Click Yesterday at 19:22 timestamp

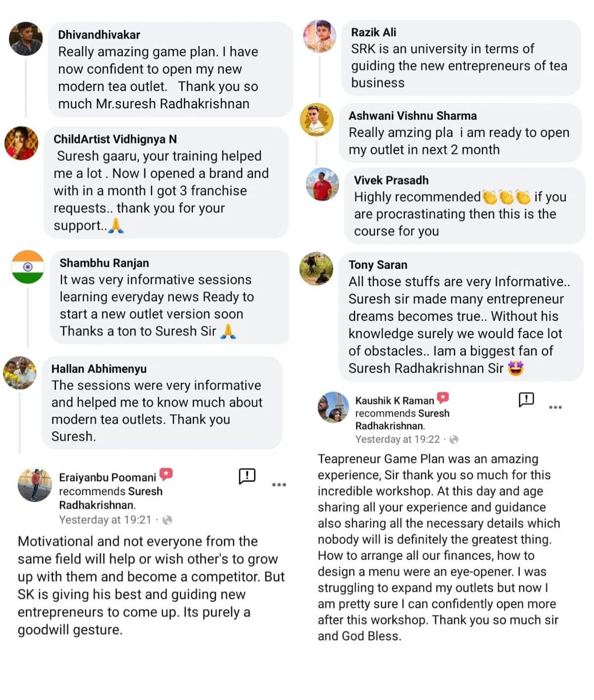397,439
